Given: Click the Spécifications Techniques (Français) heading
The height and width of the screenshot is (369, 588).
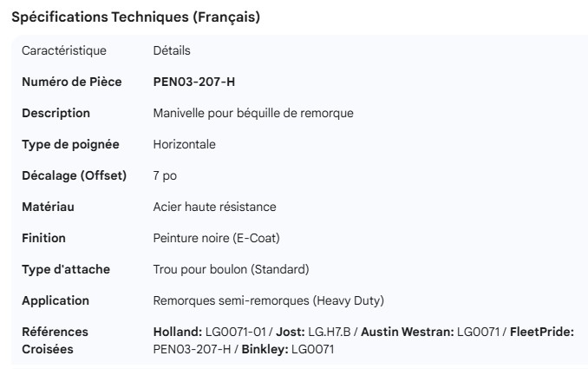Looking at the screenshot, I should (135, 17).
